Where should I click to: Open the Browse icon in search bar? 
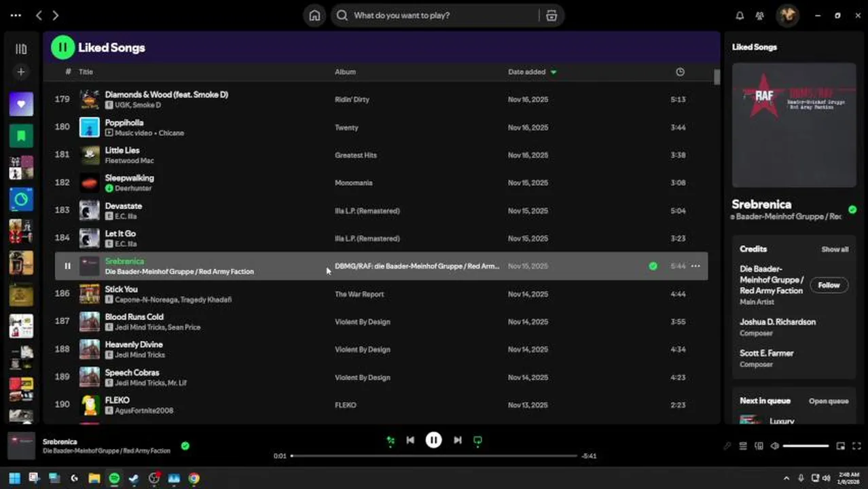point(551,16)
